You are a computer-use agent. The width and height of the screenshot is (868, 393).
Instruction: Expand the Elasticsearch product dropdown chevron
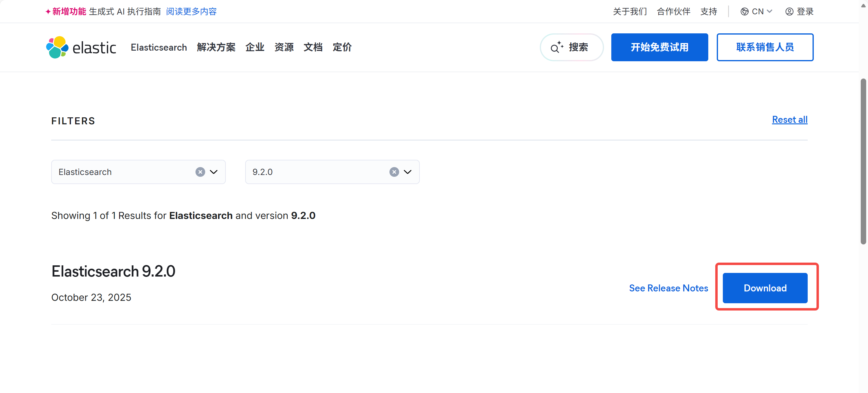pos(214,172)
